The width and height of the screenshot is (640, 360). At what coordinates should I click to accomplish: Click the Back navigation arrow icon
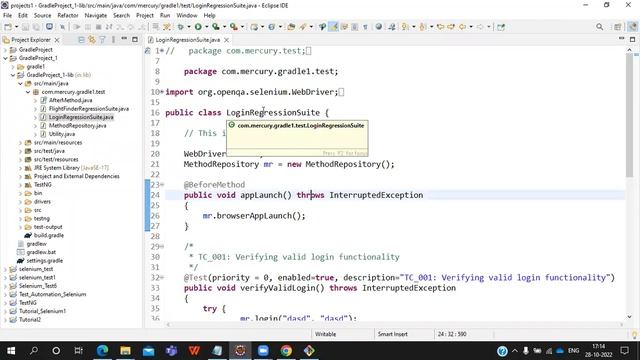point(462,27)
